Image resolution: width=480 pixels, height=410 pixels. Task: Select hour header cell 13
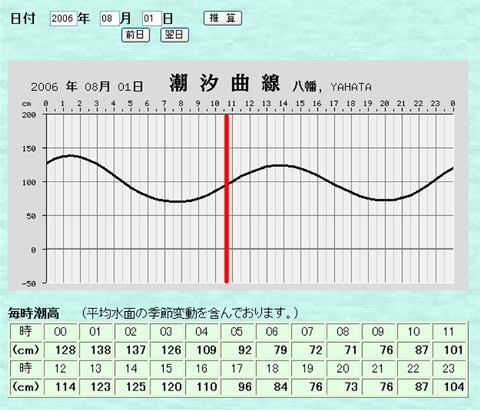point(96,369)
